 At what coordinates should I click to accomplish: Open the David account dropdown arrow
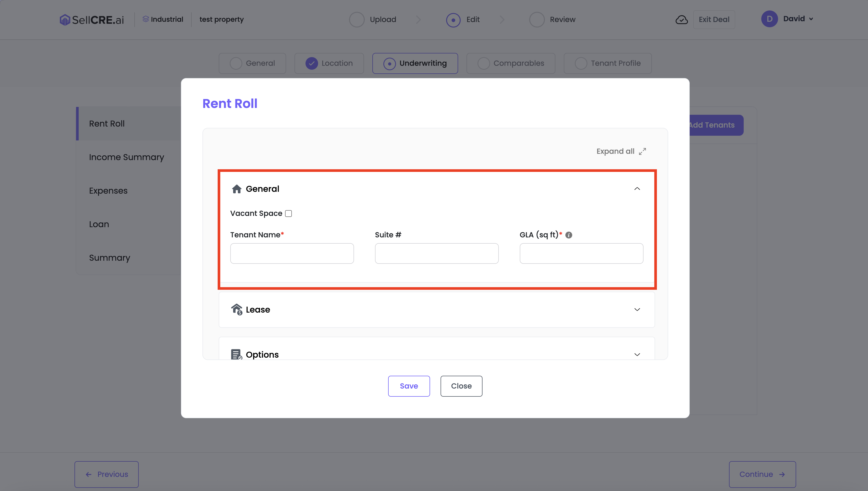point(811,19)
